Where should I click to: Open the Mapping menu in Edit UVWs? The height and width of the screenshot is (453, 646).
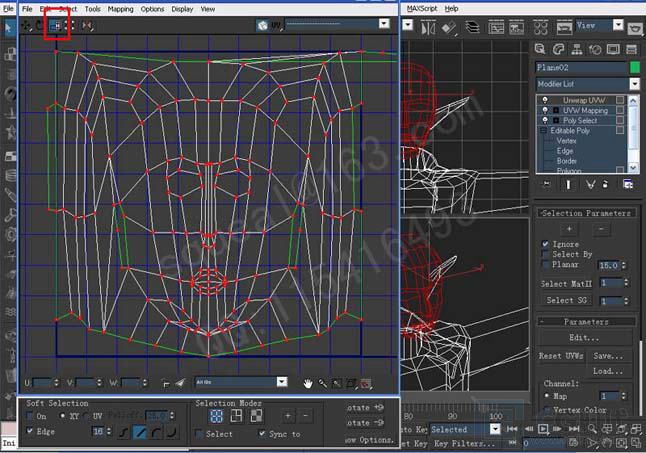[x=120, y=9]
